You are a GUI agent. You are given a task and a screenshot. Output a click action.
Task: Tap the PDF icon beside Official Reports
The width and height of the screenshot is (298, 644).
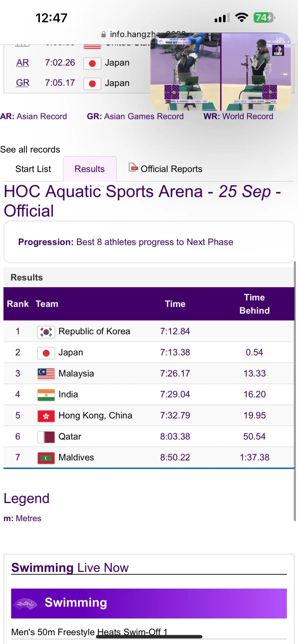tap(133, 167)
